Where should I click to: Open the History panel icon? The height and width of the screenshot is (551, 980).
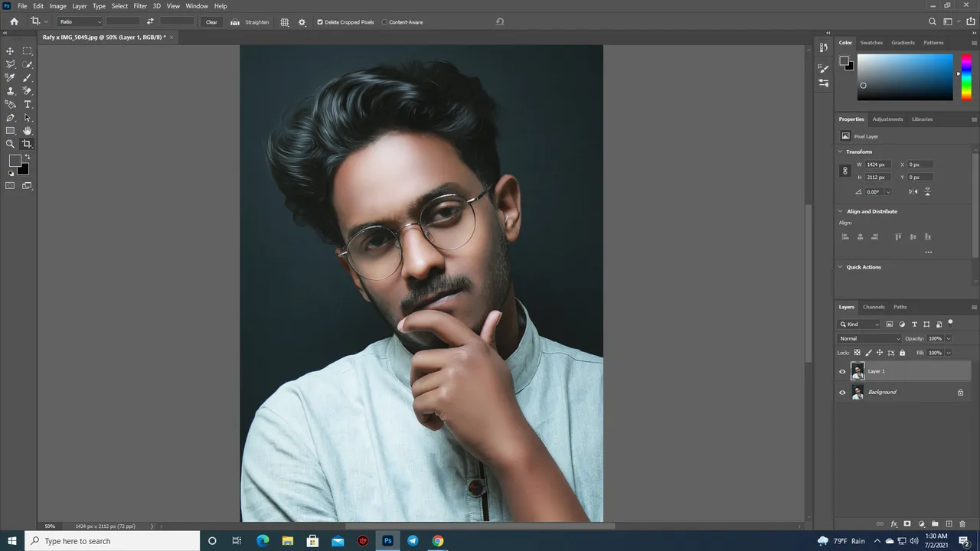point(824,47)
